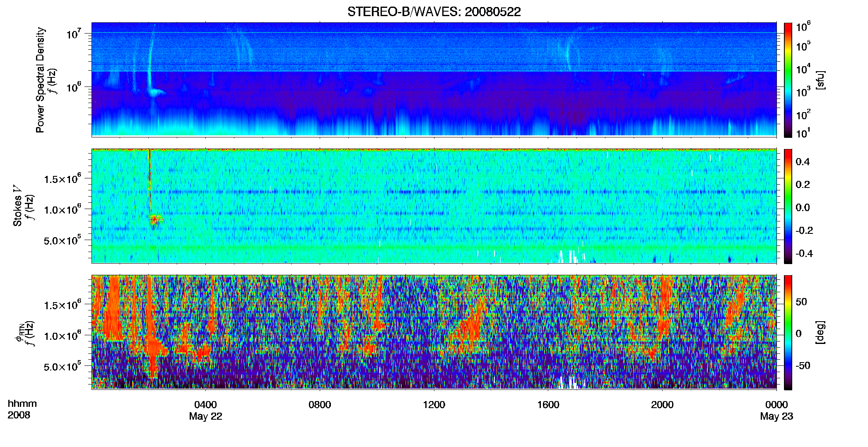Click the Stokes V axis label

tap(17, 206)
